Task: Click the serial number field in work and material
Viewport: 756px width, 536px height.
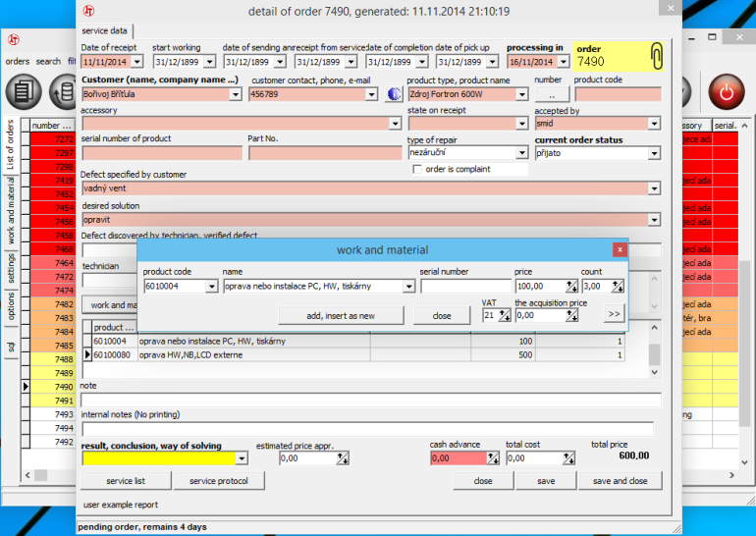Action: (465, 287)
